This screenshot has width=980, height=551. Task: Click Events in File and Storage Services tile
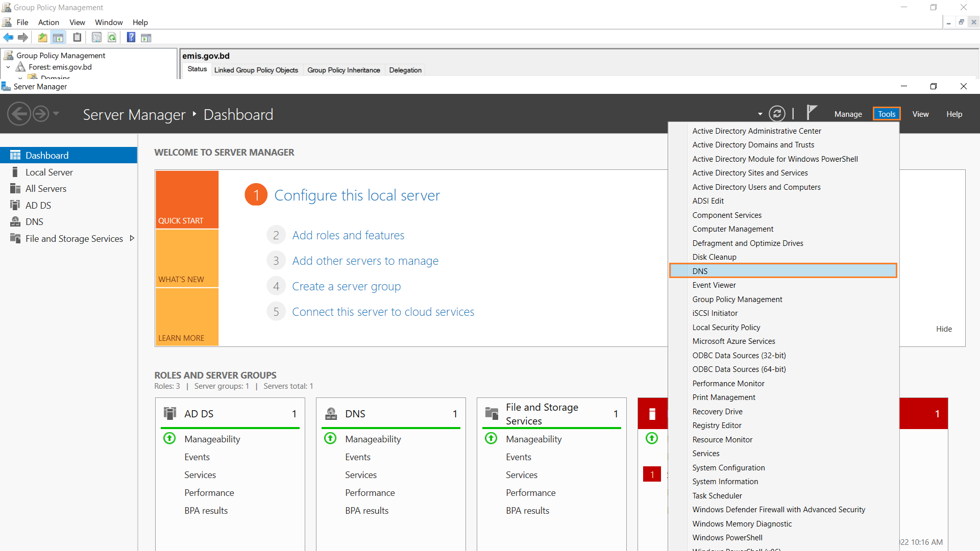[x=519, y=457]
